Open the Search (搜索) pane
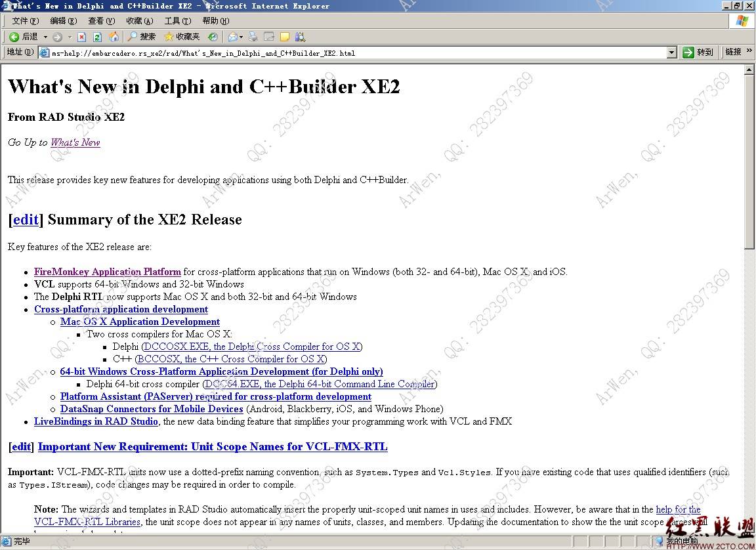The height and width of the screenshot is (550, 756). pos(141,37)
